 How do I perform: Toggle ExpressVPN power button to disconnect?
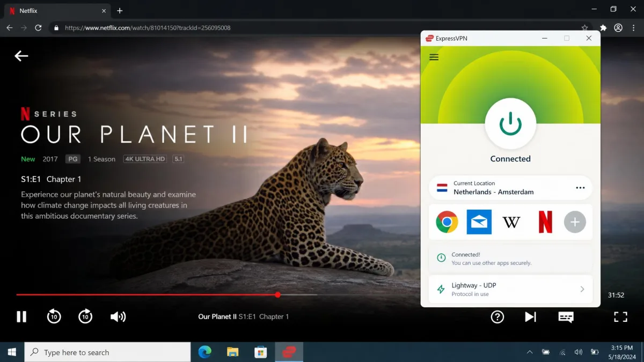click(x=510, y=123)
